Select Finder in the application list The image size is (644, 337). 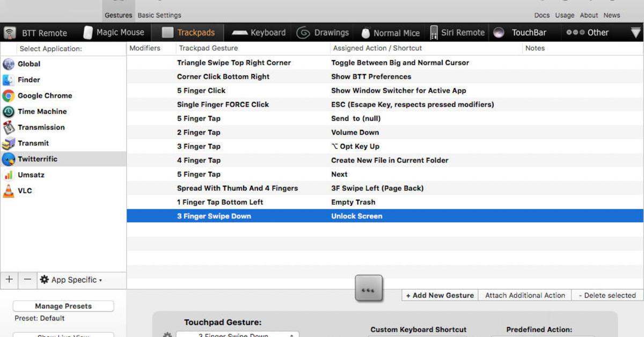tap(63, 80)
